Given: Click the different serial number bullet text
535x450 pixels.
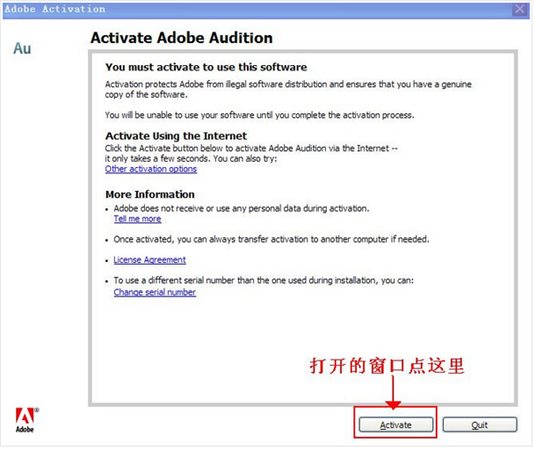Looking at the screenshot, I should (x=264, y=280).
